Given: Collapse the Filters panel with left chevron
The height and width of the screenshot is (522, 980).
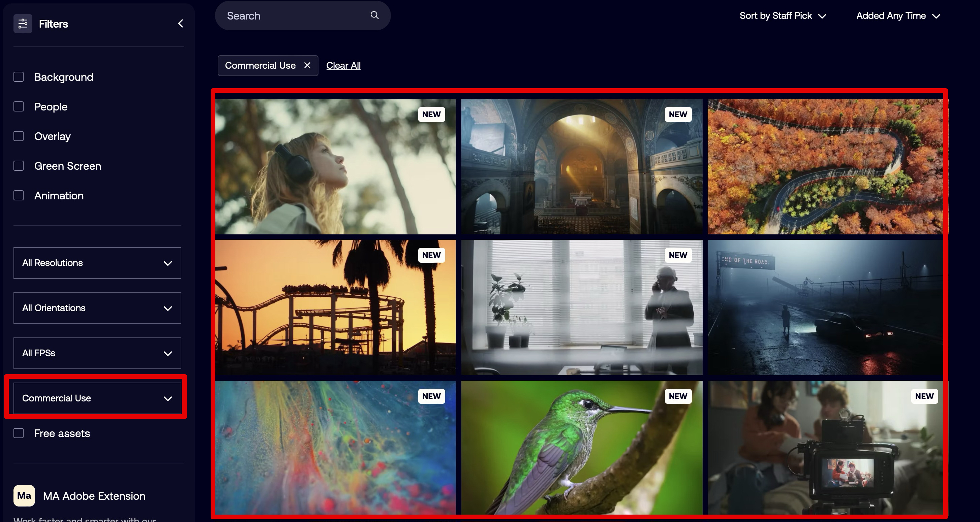Looking at the screenshot, I should tap(181, 24).
